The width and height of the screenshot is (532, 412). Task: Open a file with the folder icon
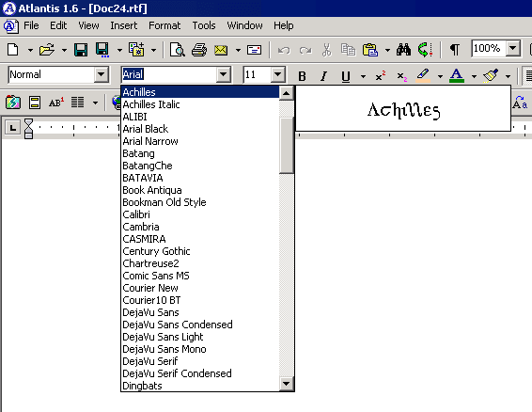coord(47,50)
